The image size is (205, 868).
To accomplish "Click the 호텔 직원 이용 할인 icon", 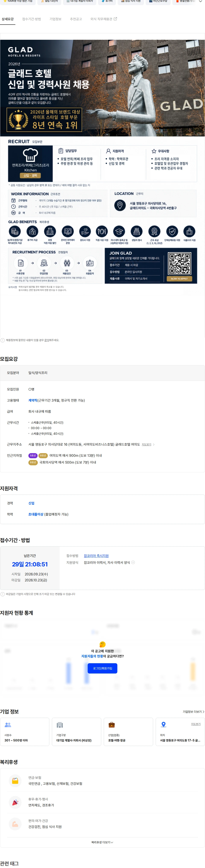I will 50,231.
